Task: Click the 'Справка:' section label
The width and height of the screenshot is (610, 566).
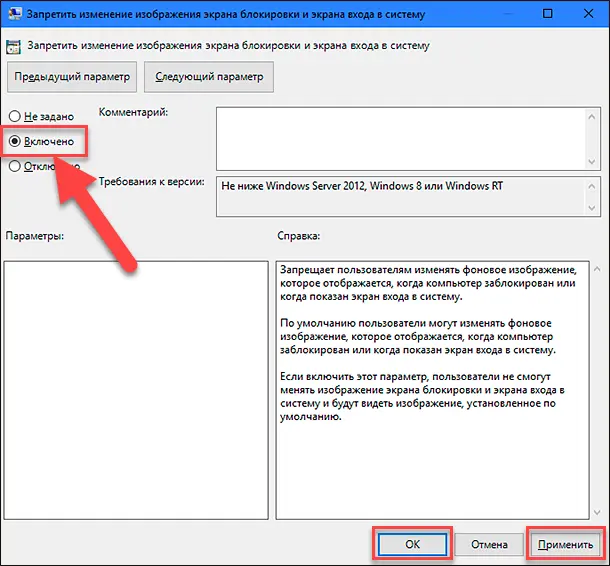Action: tap(299, 236)
